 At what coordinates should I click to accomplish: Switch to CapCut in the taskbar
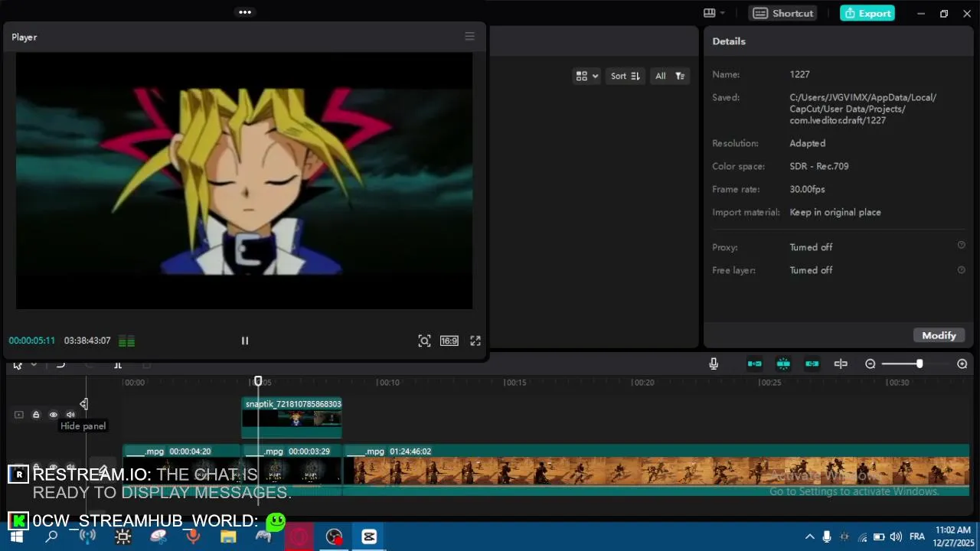[x=369, y=537]
